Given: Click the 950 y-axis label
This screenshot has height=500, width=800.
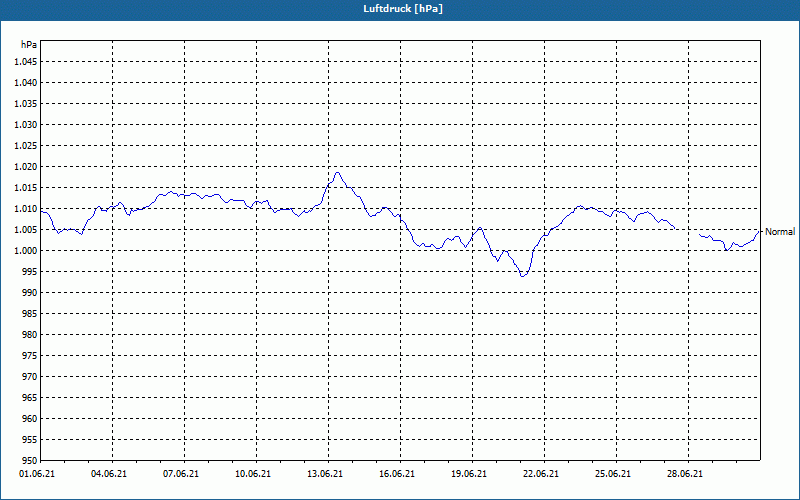Looking at the screenshot, I should (30, 460).
